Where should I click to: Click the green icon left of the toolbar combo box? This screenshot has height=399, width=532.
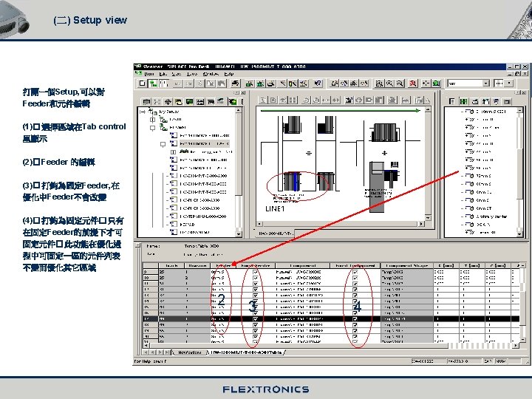pos(437,83)
